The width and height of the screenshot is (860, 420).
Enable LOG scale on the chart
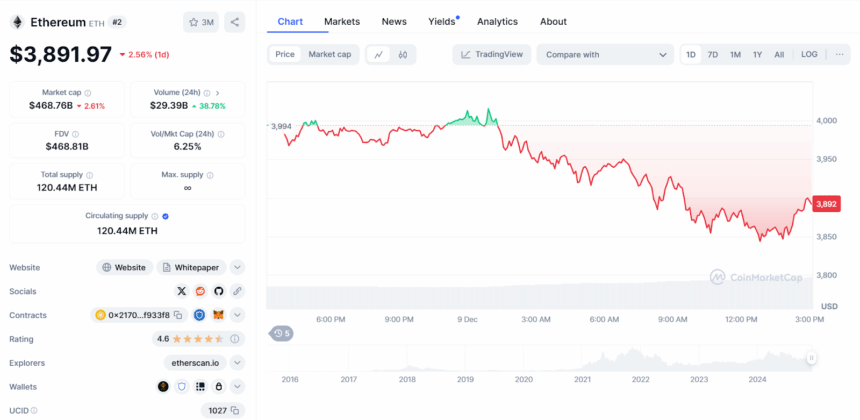point(809,55)
